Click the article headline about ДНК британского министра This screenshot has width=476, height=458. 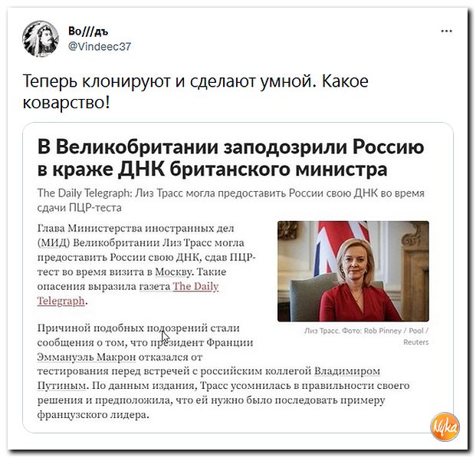[x=231, y=158]
